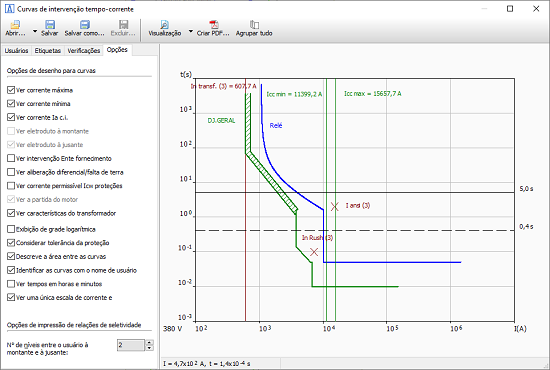The width and height of the screenshot is (550, 370).
Task: Switch to the Usuários tab
Action: coord(16,51)
